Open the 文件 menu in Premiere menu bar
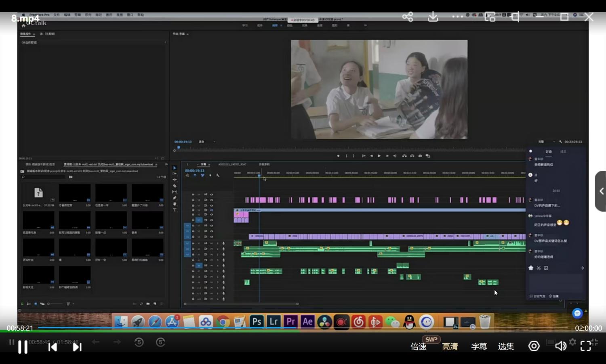This screenshot has height=364, width=606. coord(57,15)
